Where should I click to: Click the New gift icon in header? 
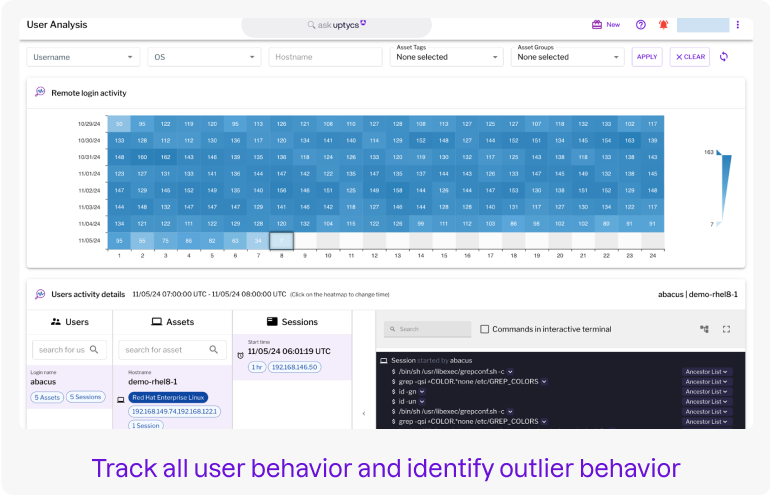597,24
